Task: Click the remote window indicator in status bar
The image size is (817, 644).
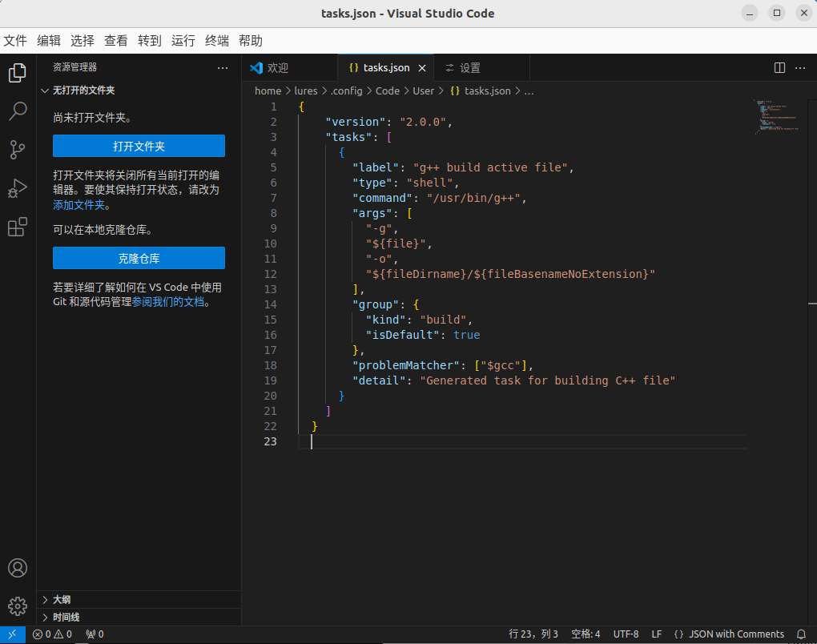Action: click(x=13, y=634)
